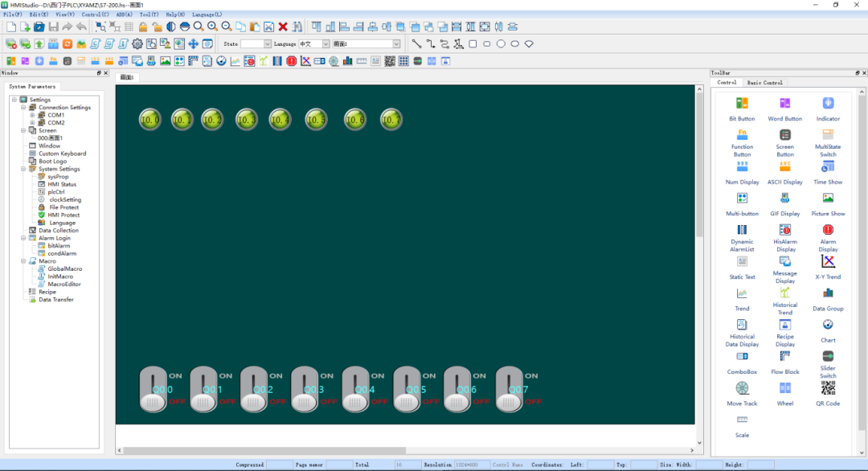This screenshot has height=471, width=868.
Task: Toggle the Q0.5 switch on canvas
Action: [x=407, y=389]
